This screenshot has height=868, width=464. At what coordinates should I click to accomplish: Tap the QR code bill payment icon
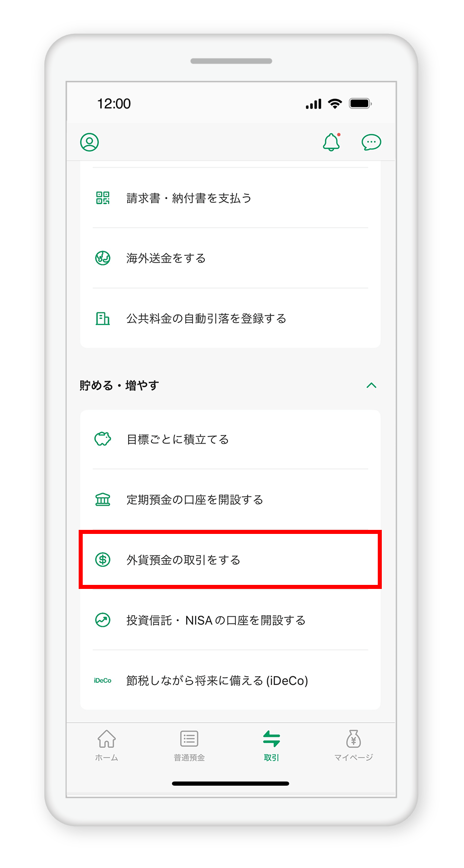pos(103,198)
